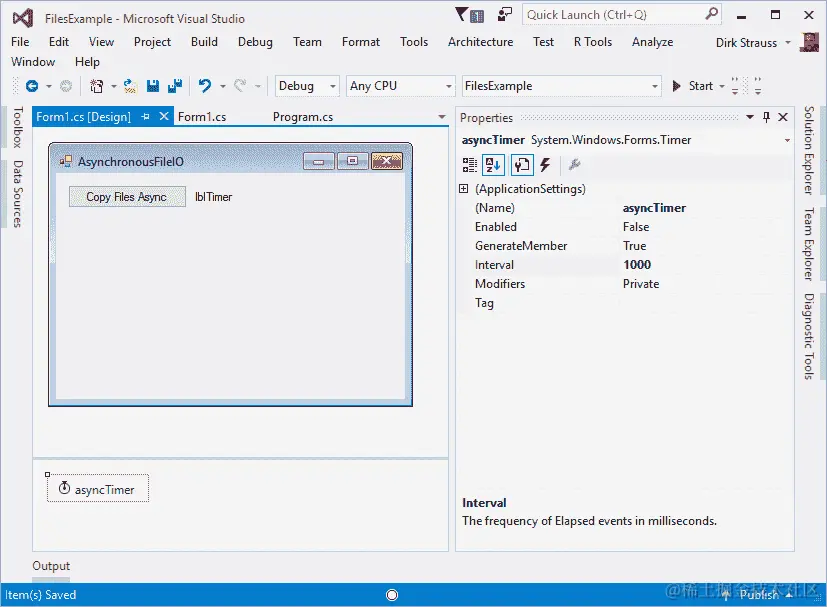Click the Save floppy disk icon
The width and height of the screenshot is (827, 607).
click(x=153, y=86)
